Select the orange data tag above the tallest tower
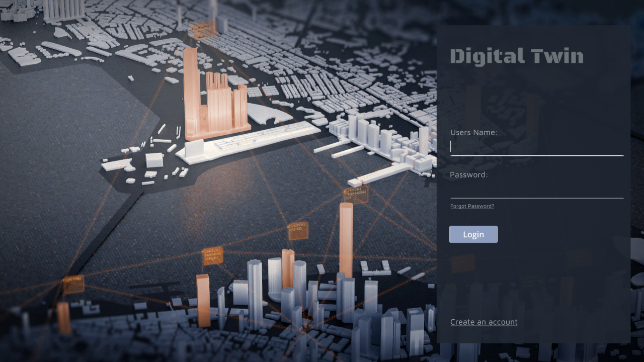 pyautogui.click(x=356, y=194)
